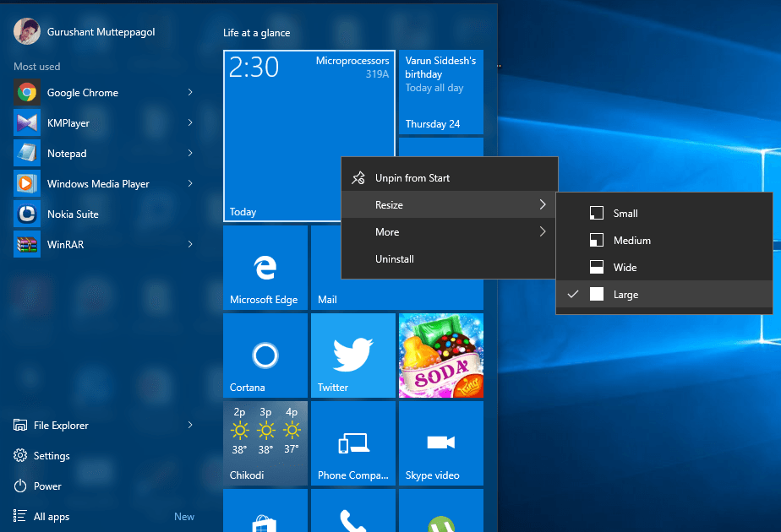Viewport: 781px width, 532px height.
Task: Click the Power icon
Action: (x=20, y=486)
